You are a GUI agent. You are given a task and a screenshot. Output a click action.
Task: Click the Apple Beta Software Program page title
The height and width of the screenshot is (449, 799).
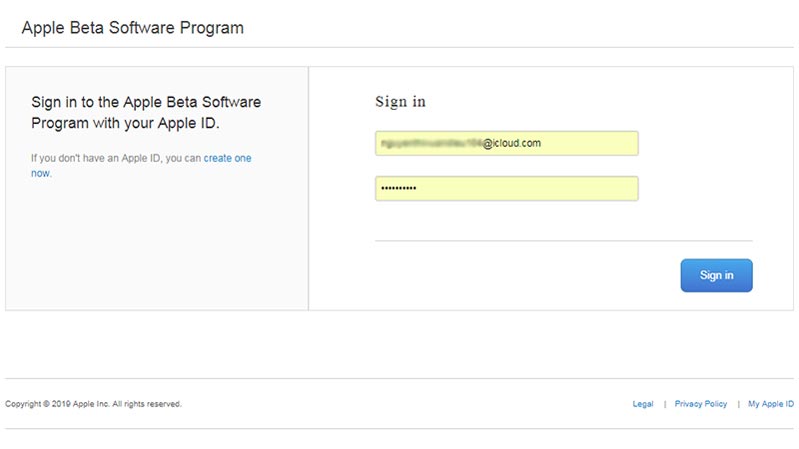tap(132, 28)
